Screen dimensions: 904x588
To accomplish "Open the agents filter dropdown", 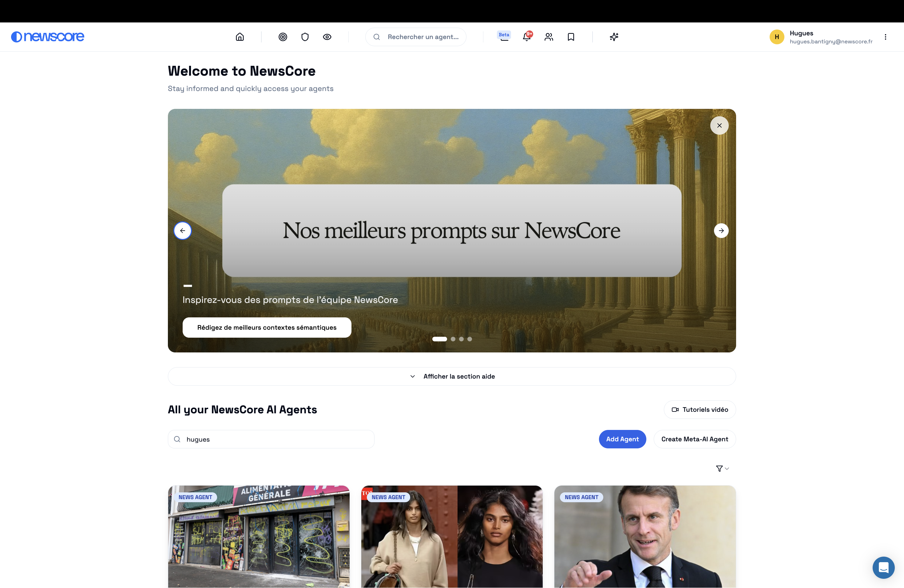I will click(x=723, y=468).
